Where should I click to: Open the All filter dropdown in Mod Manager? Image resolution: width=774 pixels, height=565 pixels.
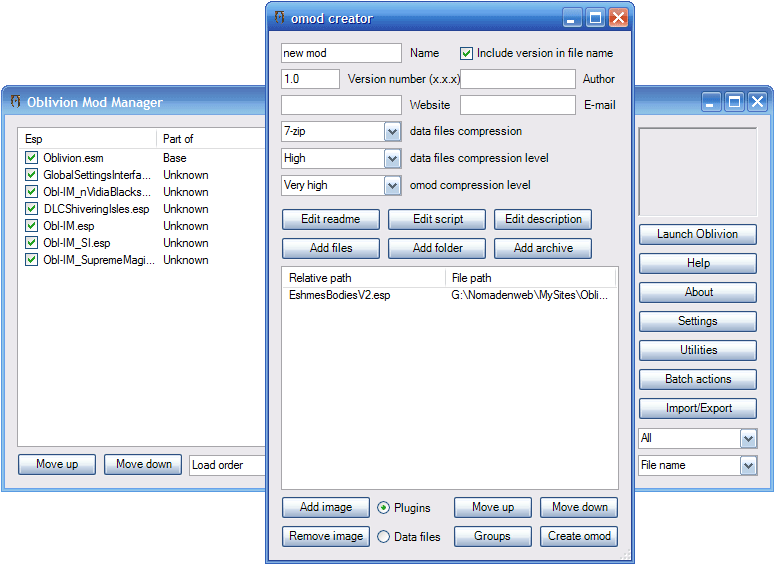[748, 438]
